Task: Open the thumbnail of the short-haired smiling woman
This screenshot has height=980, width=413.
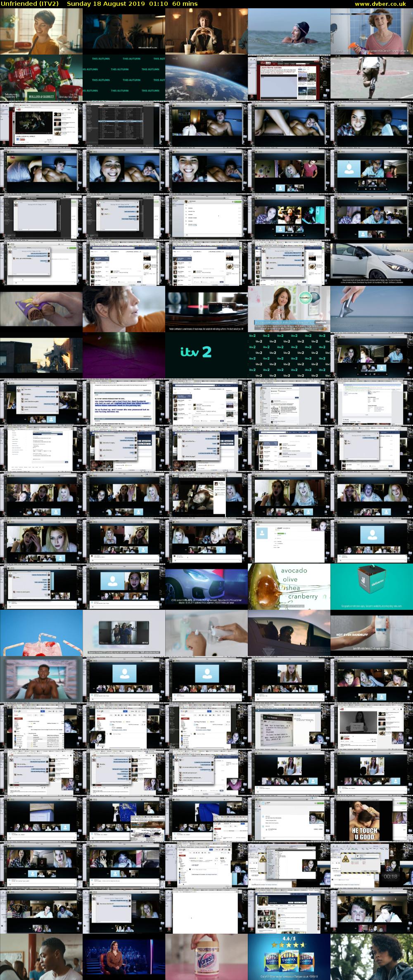Action: (x=41, y=31)
